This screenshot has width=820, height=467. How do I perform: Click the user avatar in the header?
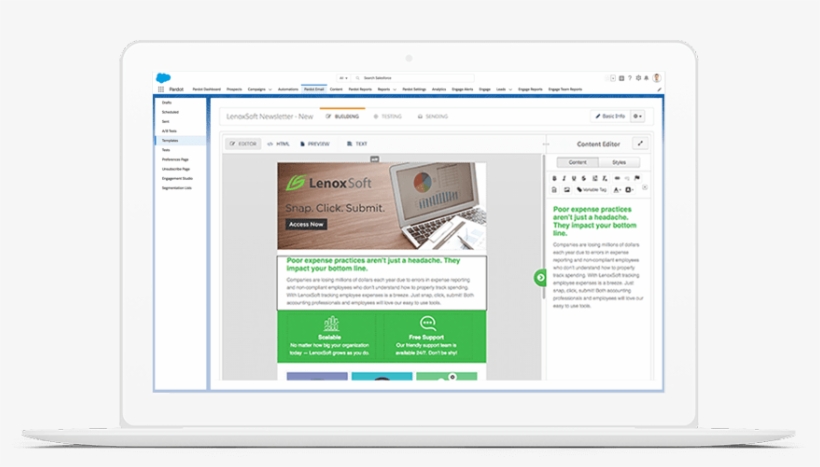coord(657,78)
